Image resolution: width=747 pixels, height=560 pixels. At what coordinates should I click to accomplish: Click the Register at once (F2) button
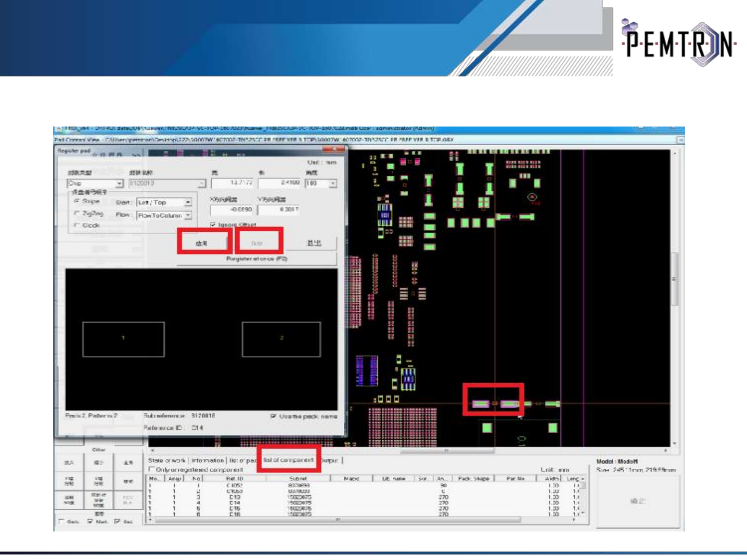(x=257, y=258)
